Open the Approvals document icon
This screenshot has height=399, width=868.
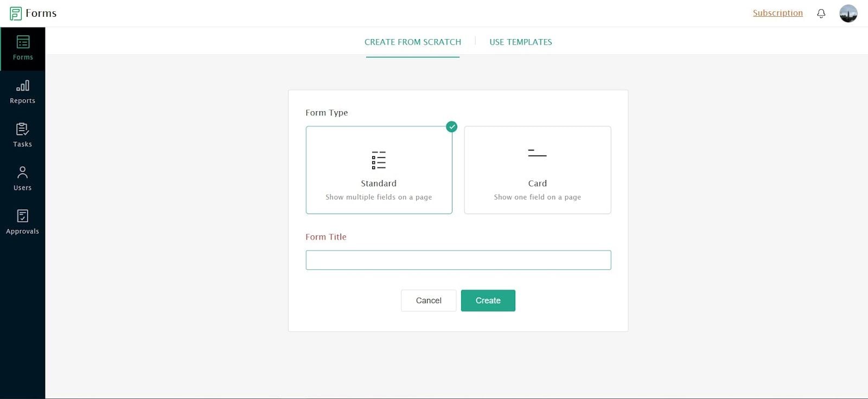pyautogui.click(x=23, y=216)
